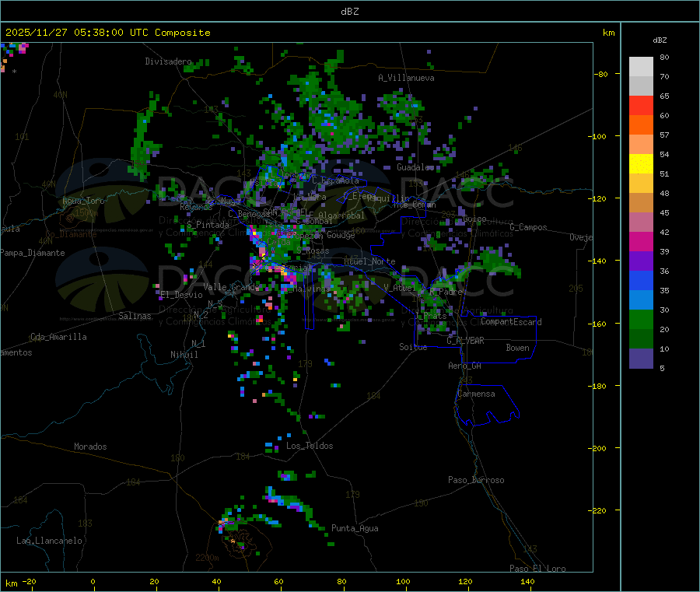Click the Salinas location label
The width and height of the screenshot is (700, 592).
pos(135,316)
